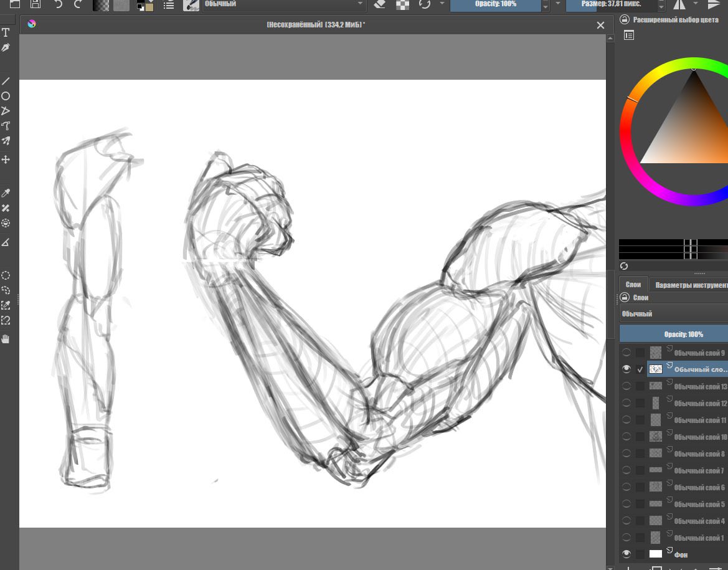Adjust the layer Opacity slider
Image resolution: width=728 pixels, height=570 pixels.
[x=674, y=334]
